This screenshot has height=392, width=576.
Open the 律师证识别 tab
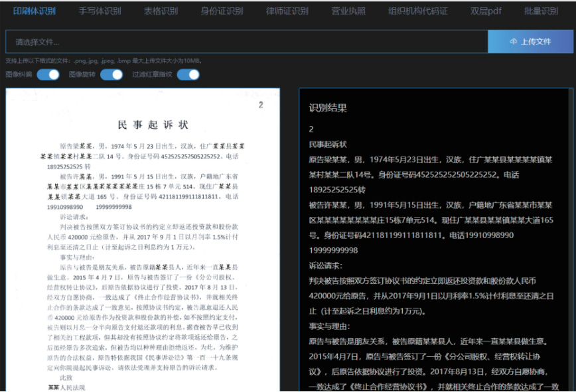(x=287, y=11)
